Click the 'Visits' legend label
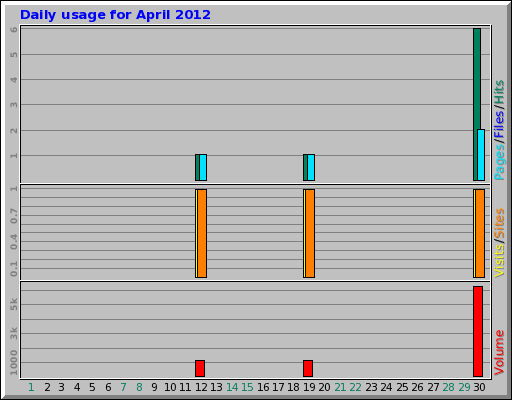512x400 pixels. pos(499,261)
